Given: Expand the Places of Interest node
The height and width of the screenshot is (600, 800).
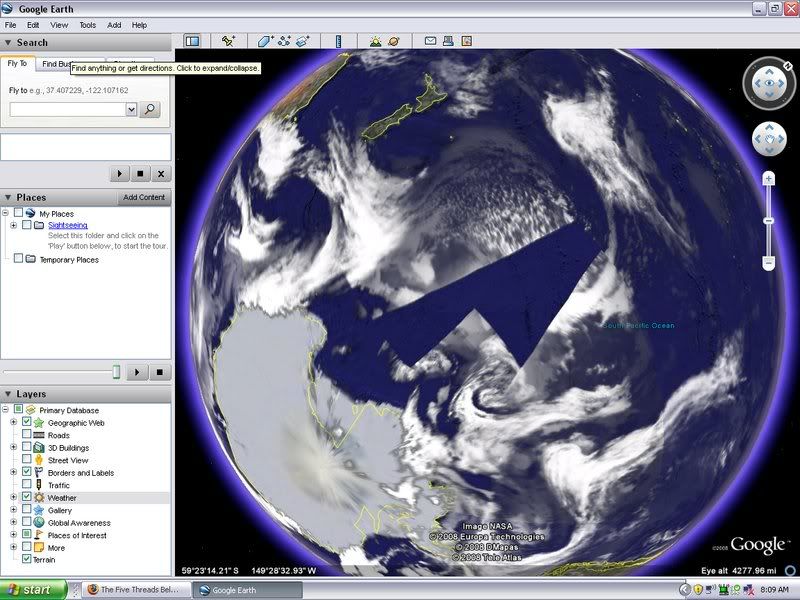Looking at the screenshot, I should 13,535.
